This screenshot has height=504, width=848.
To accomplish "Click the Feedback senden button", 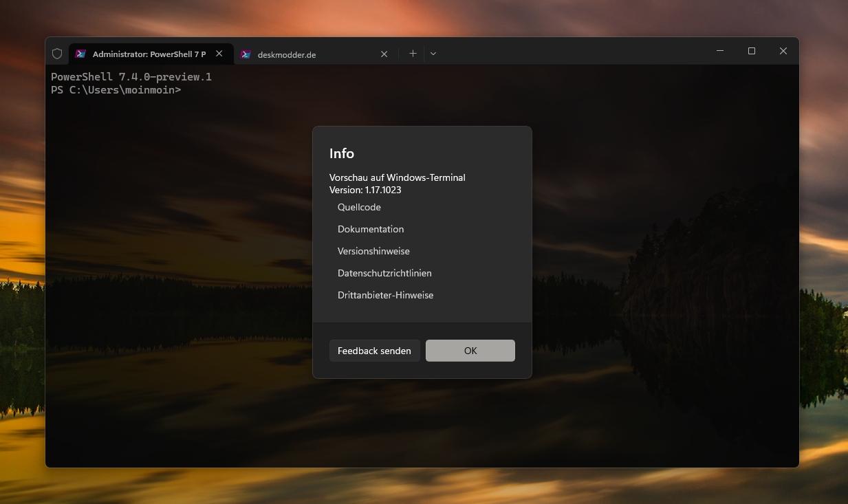I will [x=374, y=351].
